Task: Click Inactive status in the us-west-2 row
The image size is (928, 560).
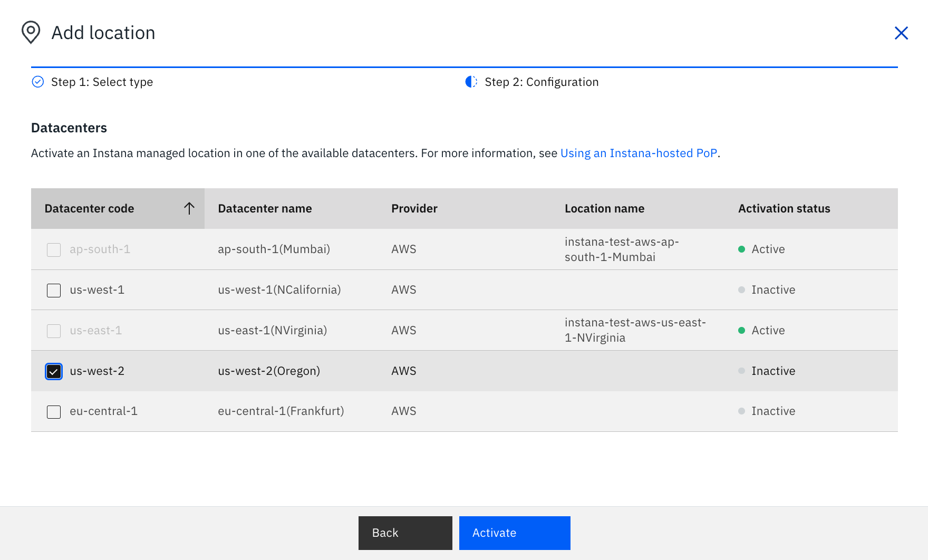Action: coord(773,371)
